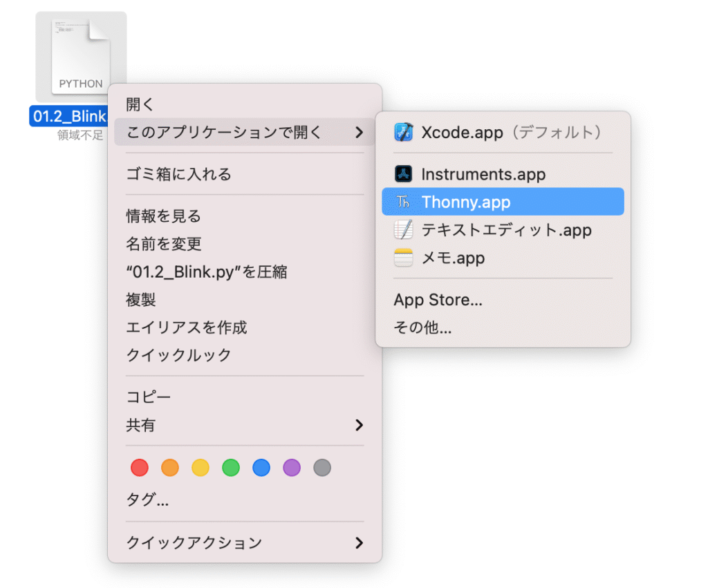Open the タグ... tags dialog
Image resolution: width=708 pixels, height=588 pixels.
[x=245, y=500]
